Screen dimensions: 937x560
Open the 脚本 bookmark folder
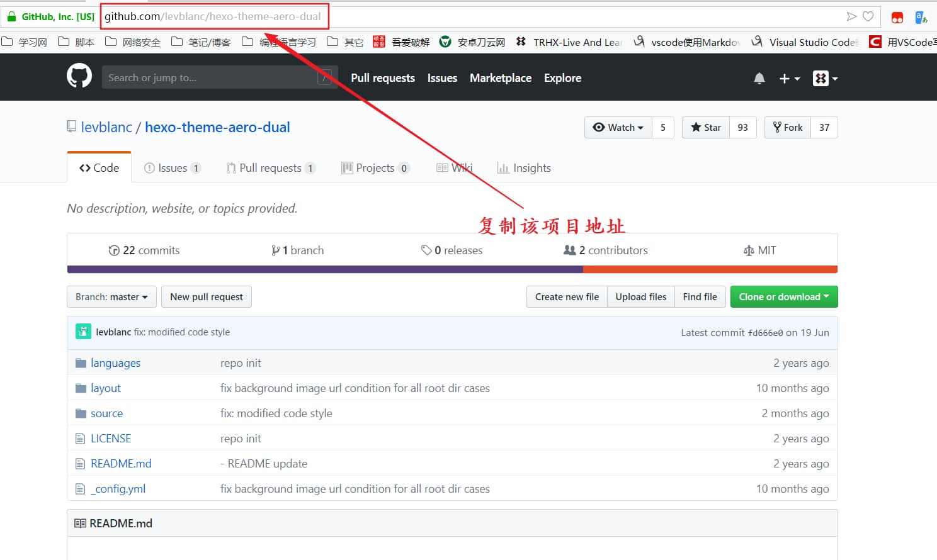tap(76, 42)
